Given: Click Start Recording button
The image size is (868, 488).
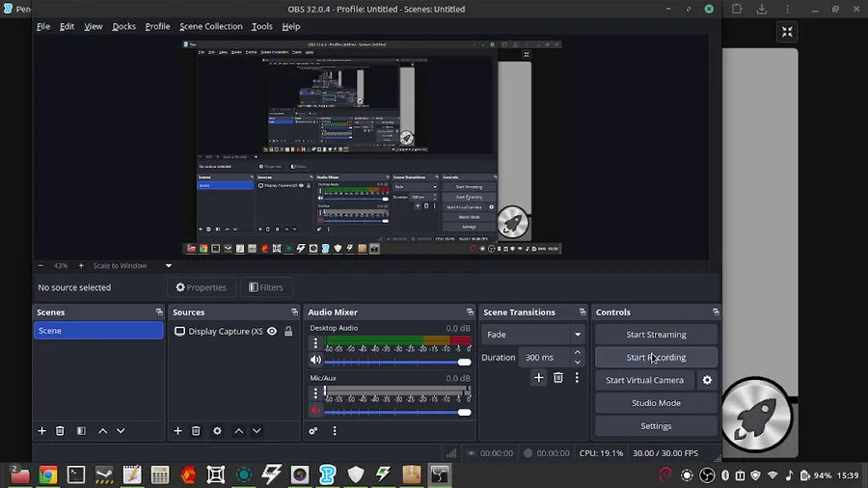Looking at the screenshot, I should 656,358.
